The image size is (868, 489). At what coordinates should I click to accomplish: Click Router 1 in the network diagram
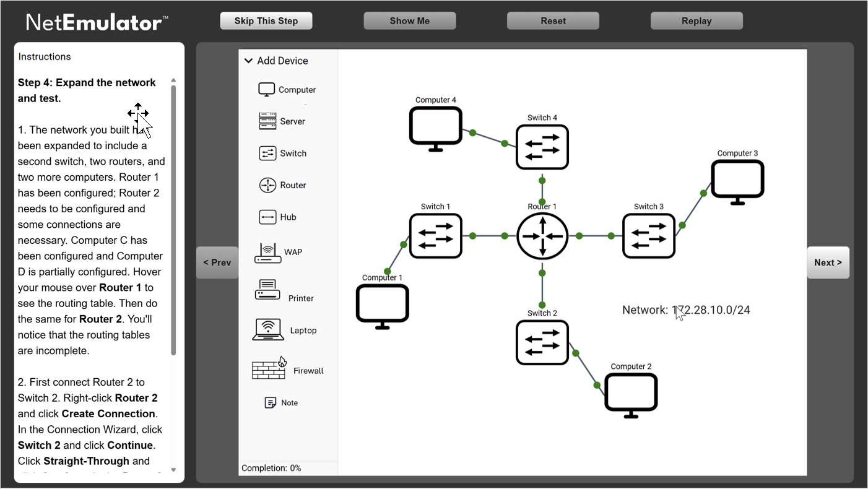pos(542,236)
